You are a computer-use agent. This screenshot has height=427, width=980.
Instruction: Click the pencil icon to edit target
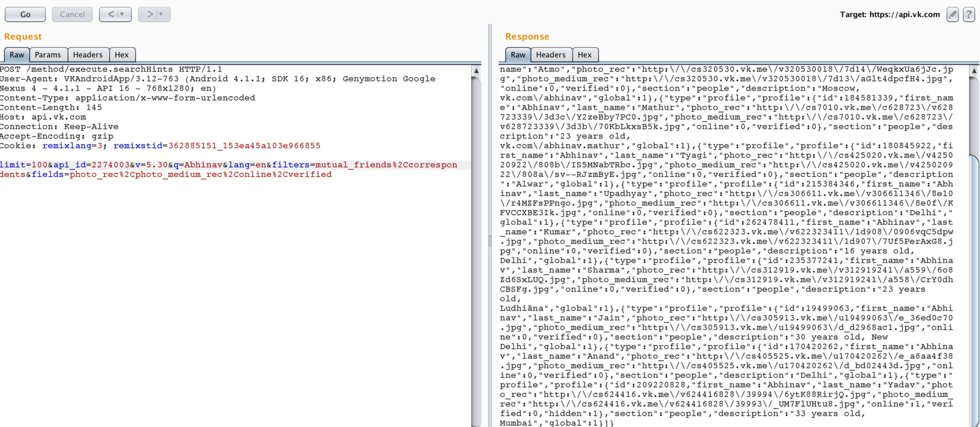[952, 15]
